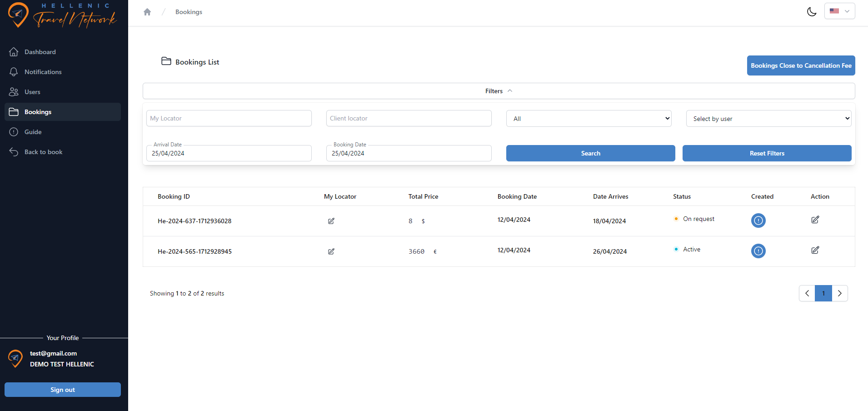Open the All status dropdown
Viewport: 868px width, 411px height.
point(589,119)
